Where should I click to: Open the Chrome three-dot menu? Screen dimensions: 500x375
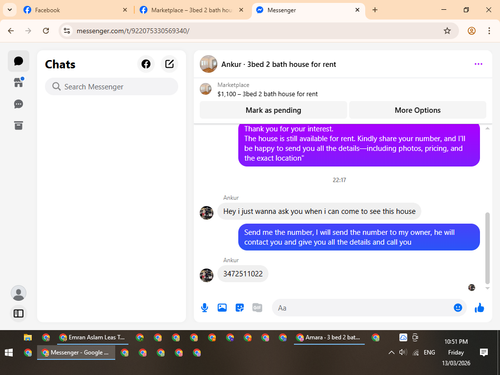tap(489, 31)
